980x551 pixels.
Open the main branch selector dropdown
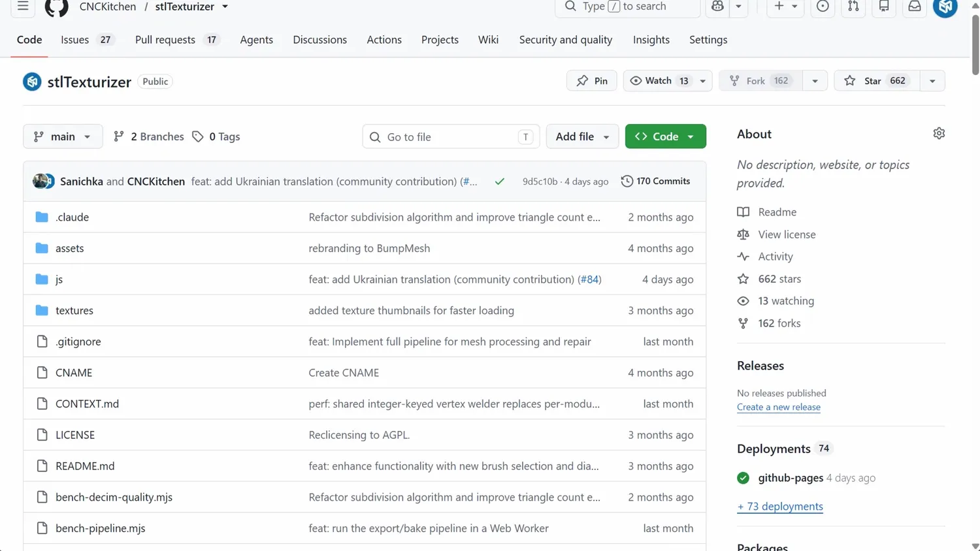tap(63, 136)
